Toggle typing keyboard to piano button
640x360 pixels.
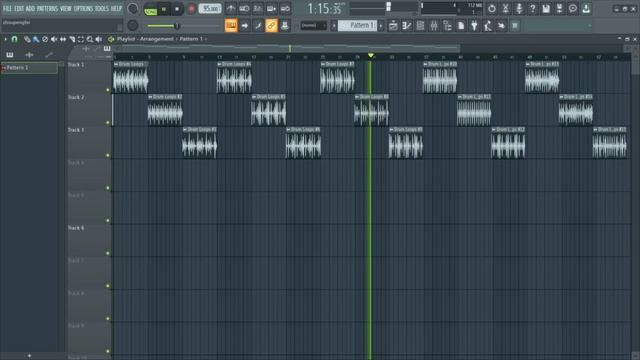coord(231,26)
